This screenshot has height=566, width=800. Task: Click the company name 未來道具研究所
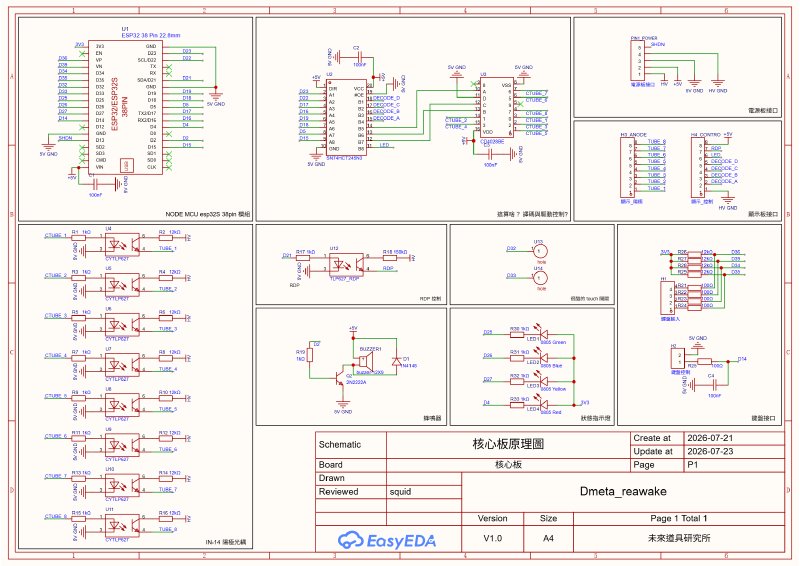[x=679, y=538]
